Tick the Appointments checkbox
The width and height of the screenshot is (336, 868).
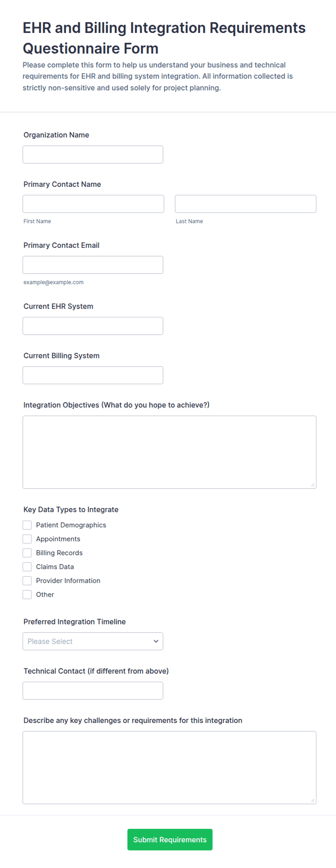[x=27, y=539]
